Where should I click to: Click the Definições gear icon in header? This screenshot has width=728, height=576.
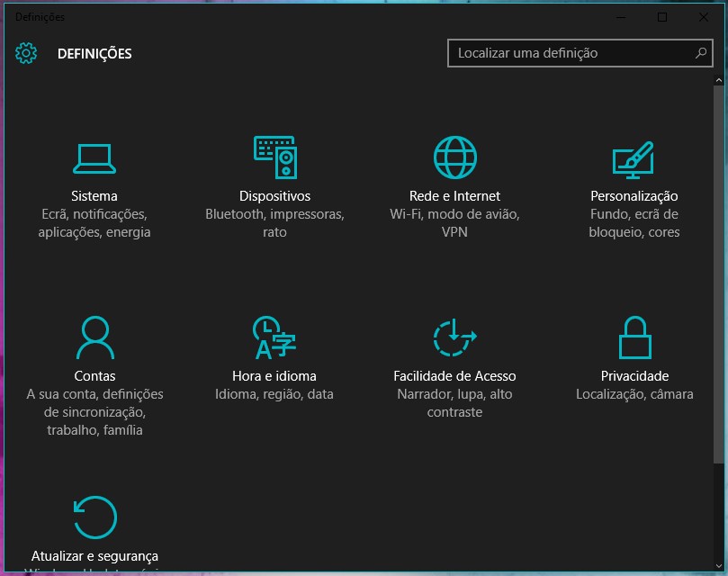pyautogui.click(x=26, y=53)
